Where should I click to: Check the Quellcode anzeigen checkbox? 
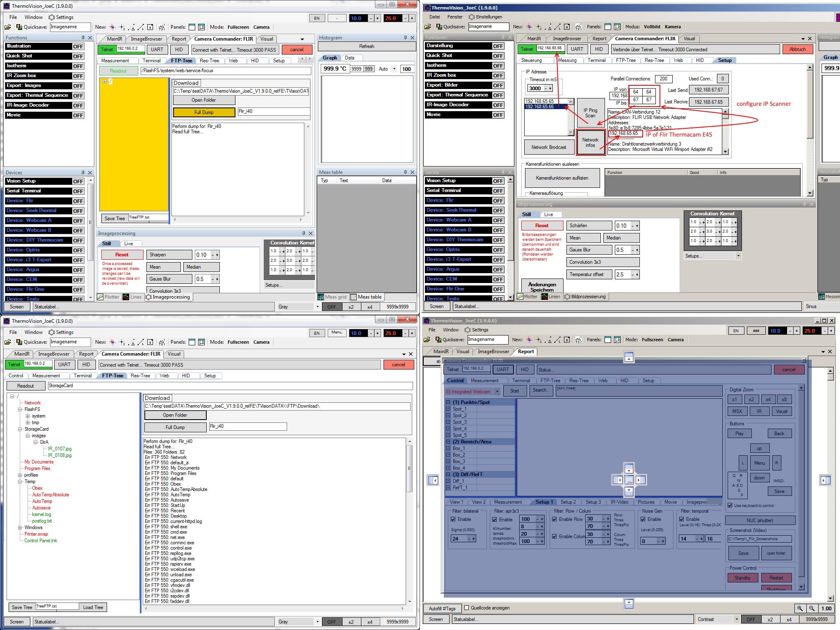(x=466, y=608)
